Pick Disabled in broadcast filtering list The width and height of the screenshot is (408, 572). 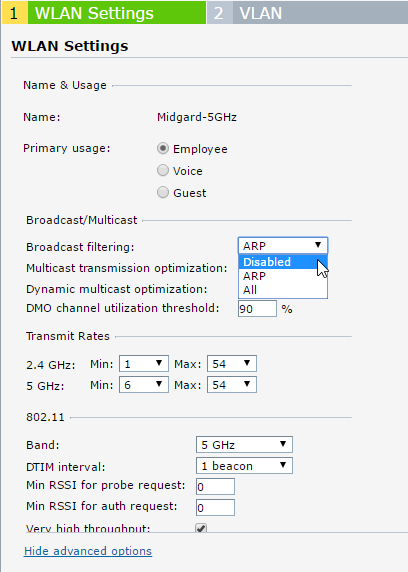(283, 262)
